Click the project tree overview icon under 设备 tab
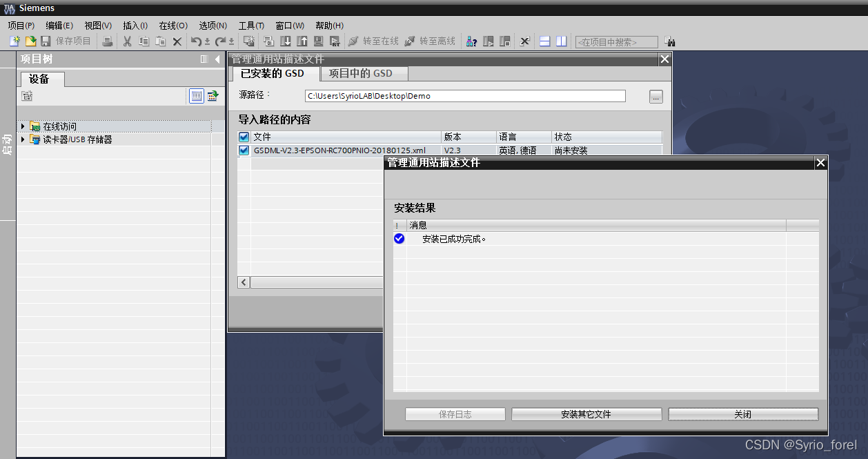This screenshot has width=868, height=459. [27, 96]
